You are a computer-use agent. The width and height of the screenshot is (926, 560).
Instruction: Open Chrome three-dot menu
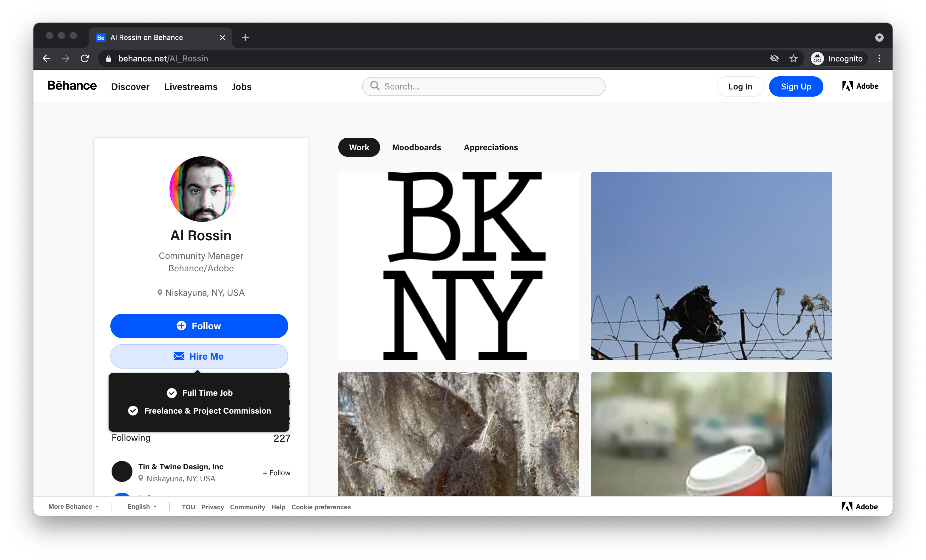coord(879,58)
